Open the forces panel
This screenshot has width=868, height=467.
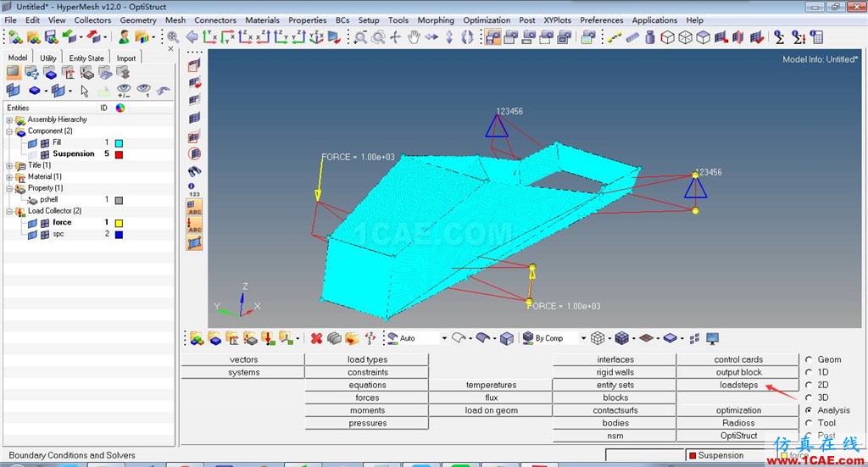point(367,398)
